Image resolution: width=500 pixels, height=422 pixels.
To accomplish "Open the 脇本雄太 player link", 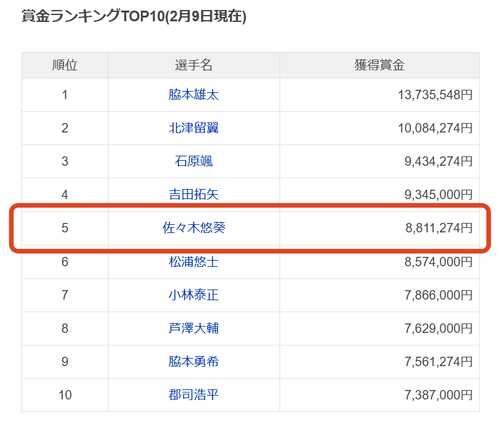I will (x=193, y=95).
